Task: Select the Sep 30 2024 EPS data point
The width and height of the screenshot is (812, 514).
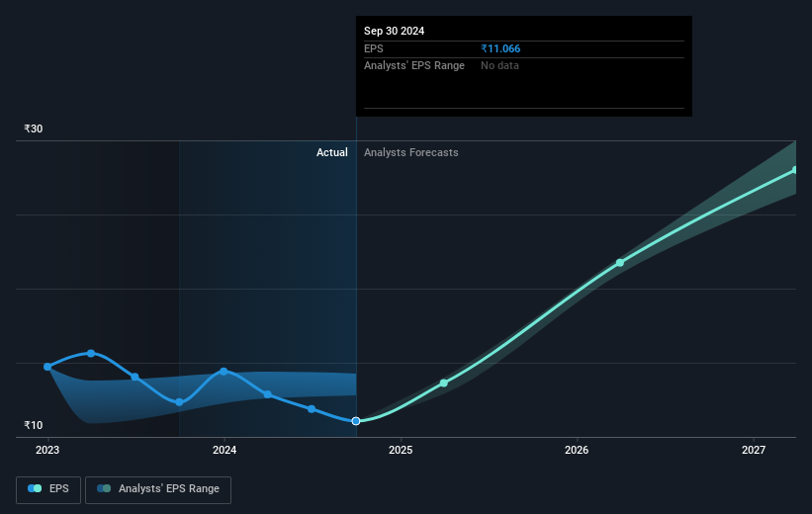Action: 356,421
